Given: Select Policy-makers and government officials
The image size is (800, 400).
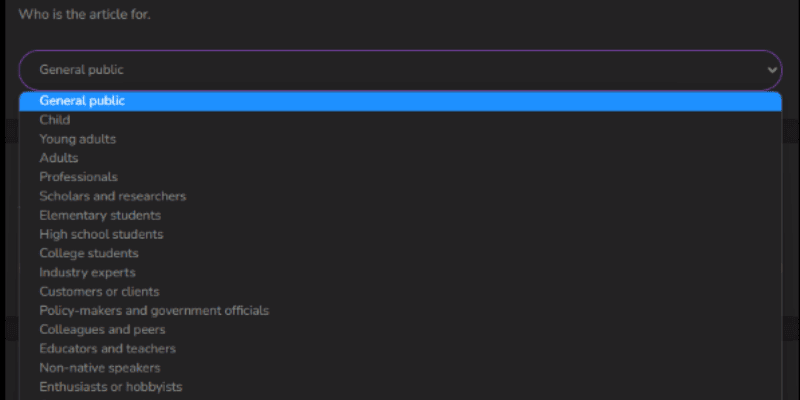Looking at the screenshot, I should (x=400, y=311).
